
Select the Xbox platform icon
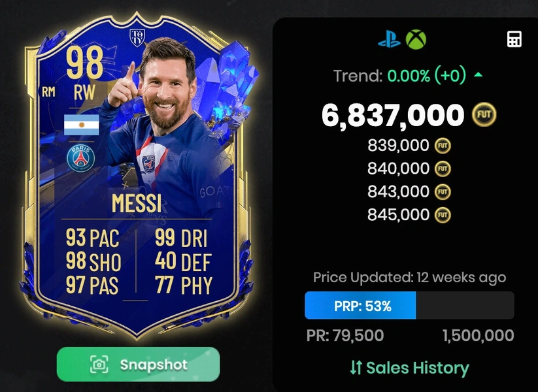[x=416, y=39]
